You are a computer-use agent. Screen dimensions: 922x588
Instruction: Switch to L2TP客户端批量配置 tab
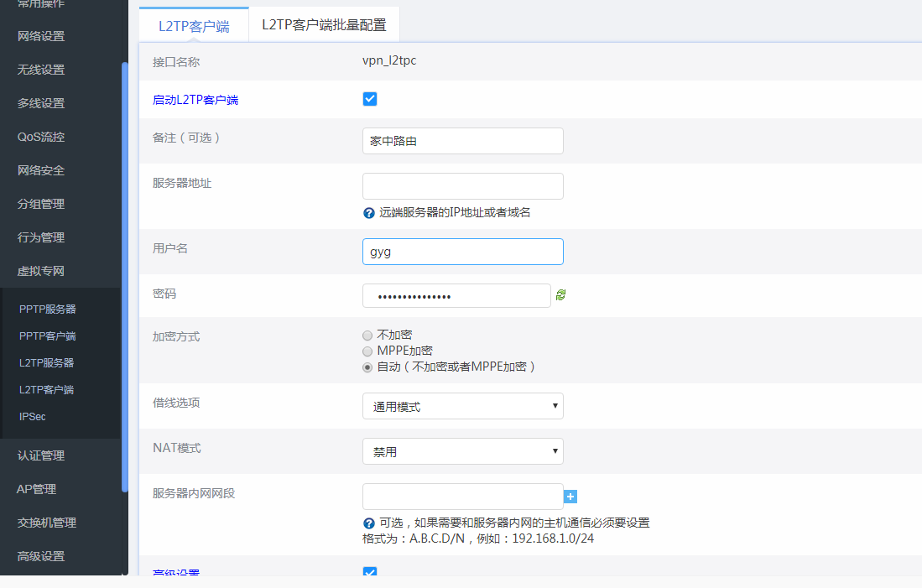coord(324,24)
